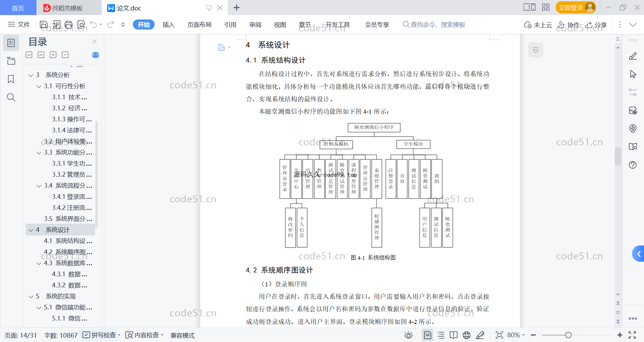Viewport: 644px width, 342px height.
Task: Click the Undo arrow
Action: 94,24
